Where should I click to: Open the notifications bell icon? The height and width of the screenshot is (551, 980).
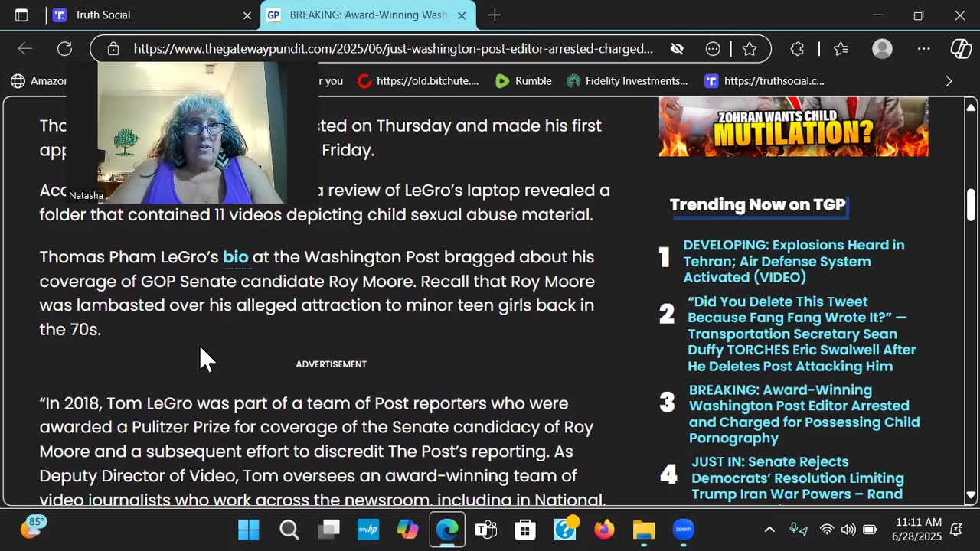pyautogui.click(x=956, y=530)
